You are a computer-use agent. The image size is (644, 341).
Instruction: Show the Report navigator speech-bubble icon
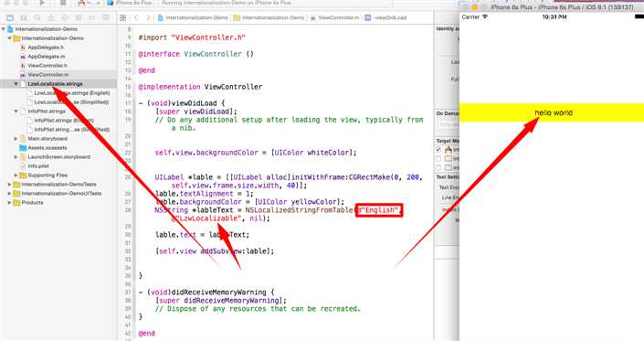(106, 17)
